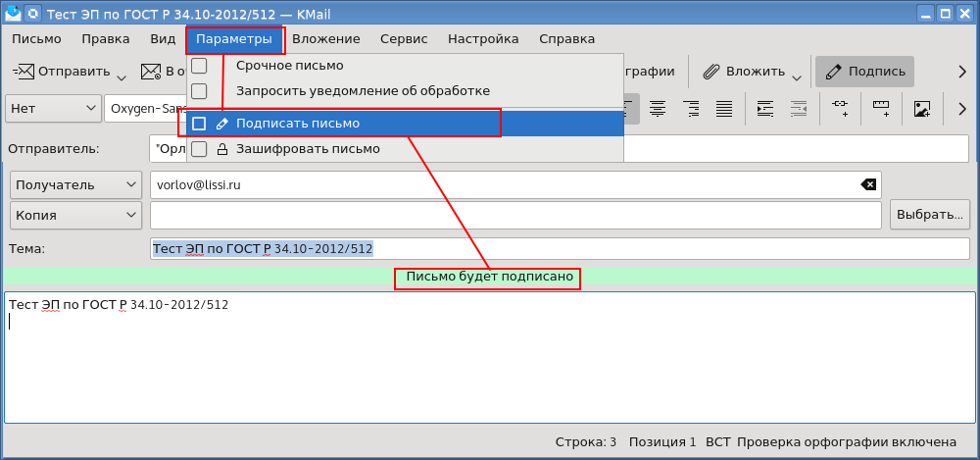Toggle Срочное письмо option
The width and height of the screenshot is (980, 460).
(405, 65)
